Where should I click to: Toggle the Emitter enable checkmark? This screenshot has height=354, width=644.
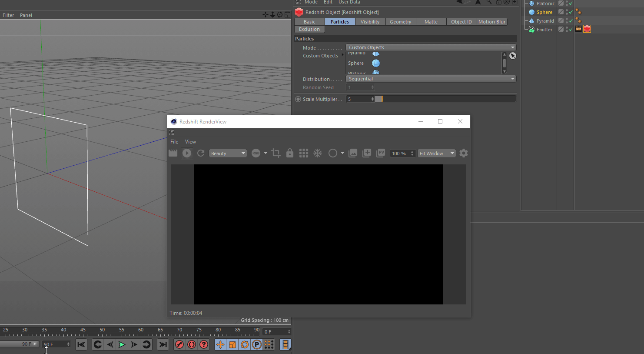(x=571, y=30)
